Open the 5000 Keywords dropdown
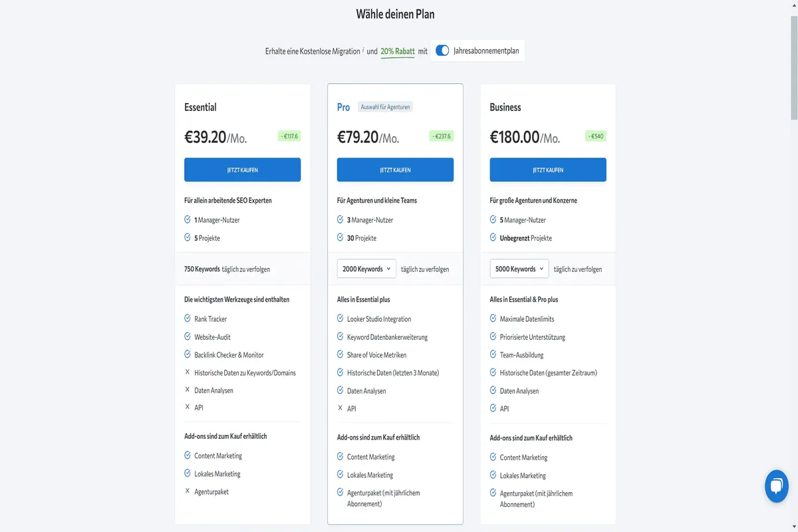 519,269
